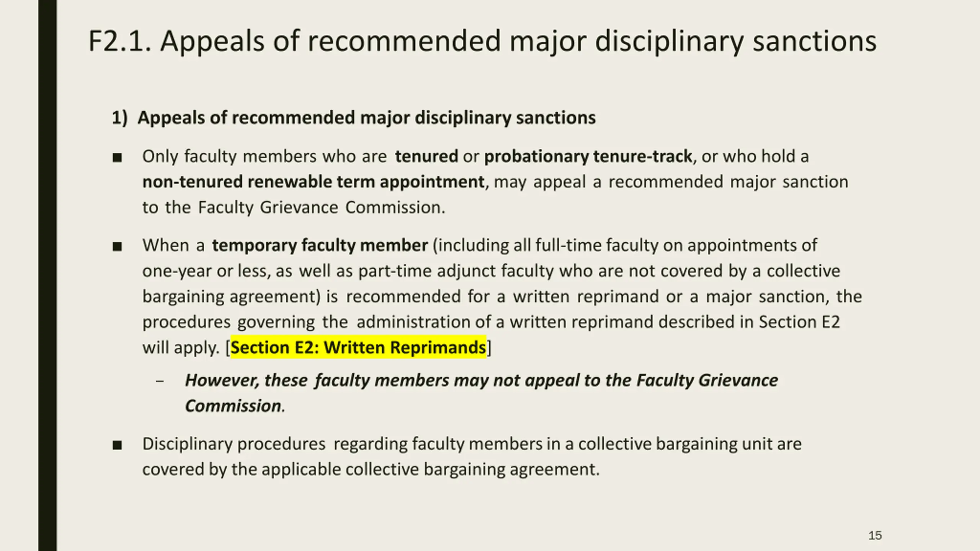Screen dimensions: 980x551
Task: Click the words Disciplinary procedures
Action: click(x=234, y=444)
